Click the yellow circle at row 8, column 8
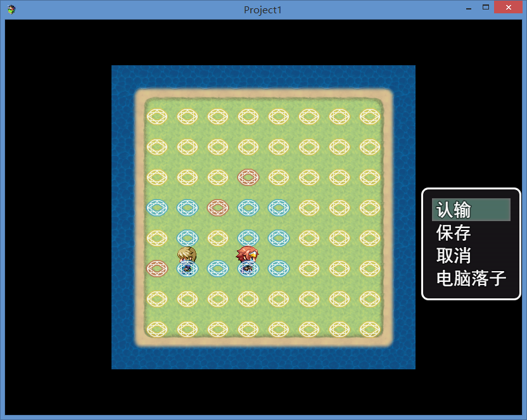Screen dimensions: 527x420 click(x=370, y=329)
